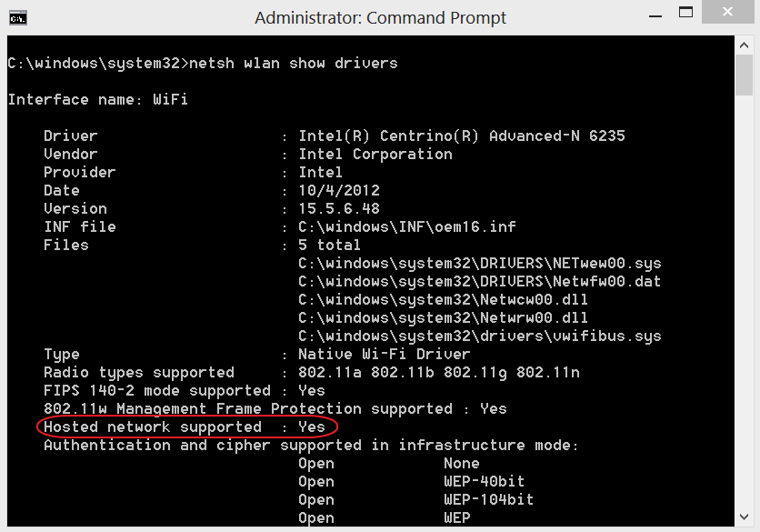
Task: Select the 'Open / None' authentication row
Action: pos(391,463)
